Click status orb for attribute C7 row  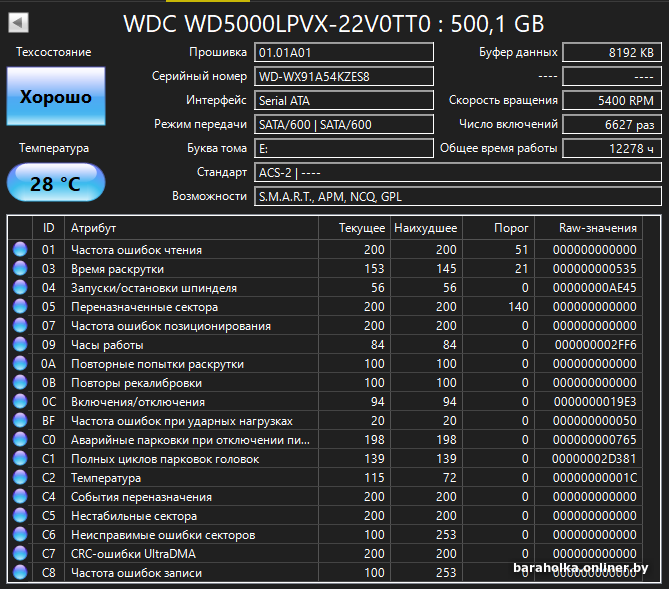click(20, 554)
